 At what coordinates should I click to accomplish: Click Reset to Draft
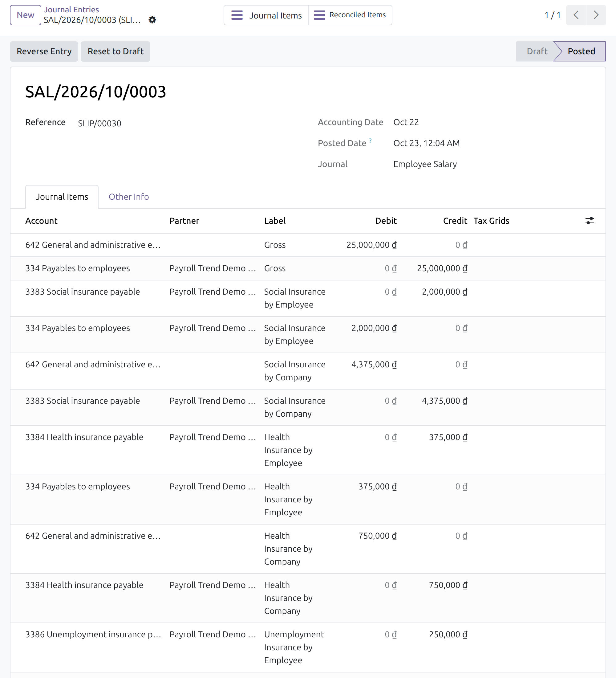pos(115,51)
